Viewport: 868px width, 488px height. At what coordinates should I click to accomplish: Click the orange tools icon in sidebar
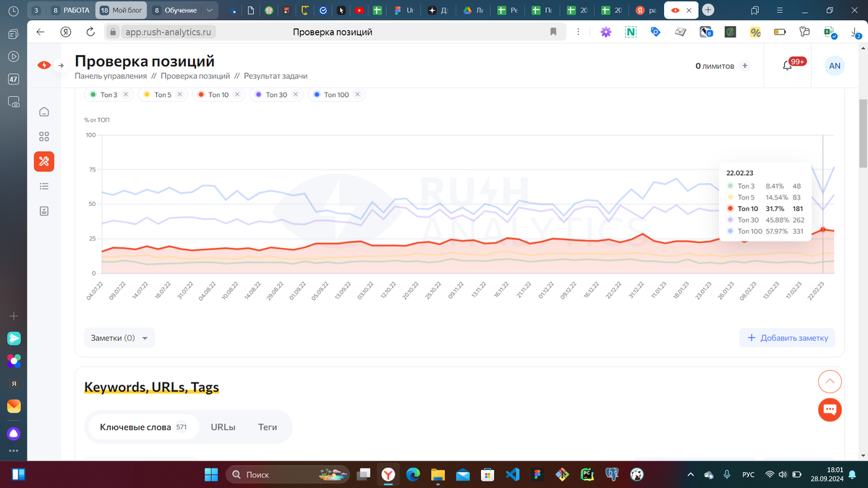coord(44,161)
